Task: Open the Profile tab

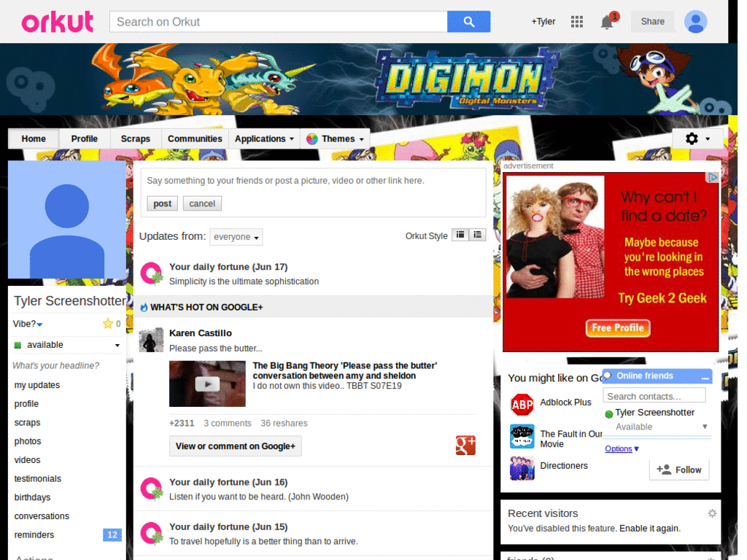Action: [85, 139]
